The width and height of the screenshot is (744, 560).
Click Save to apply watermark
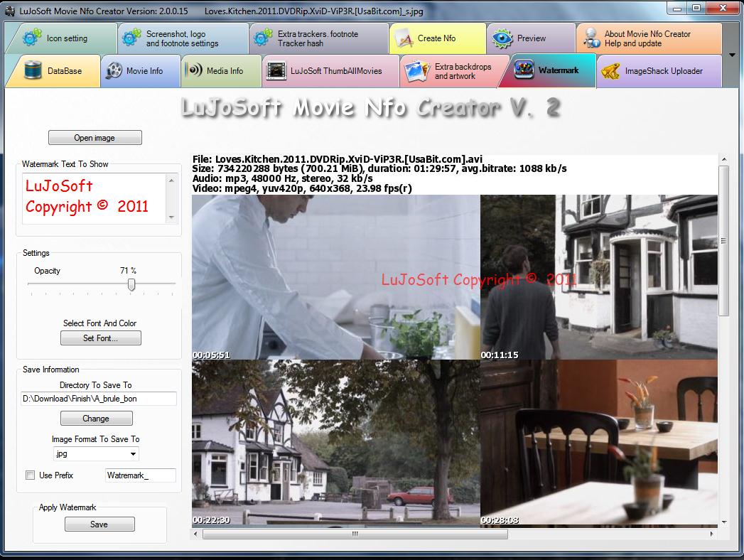point(99,524)
